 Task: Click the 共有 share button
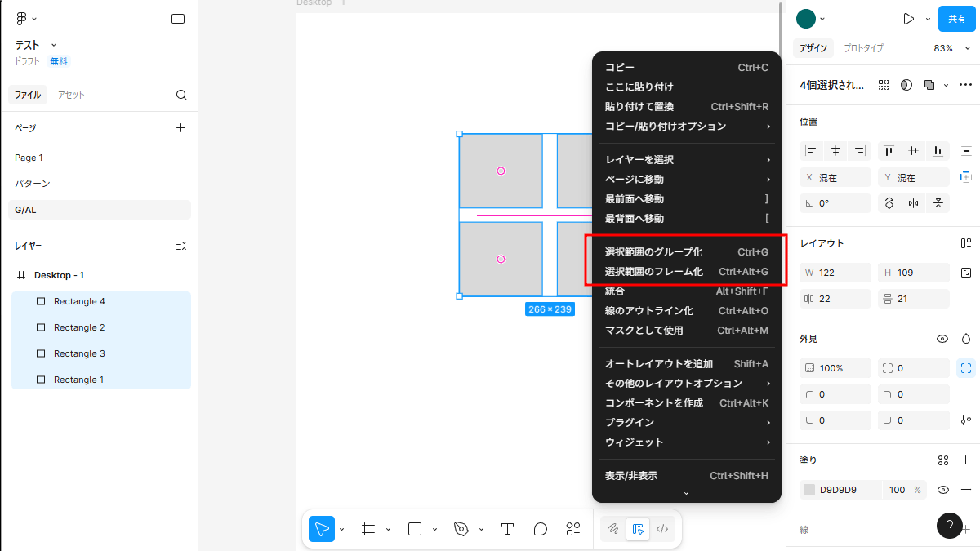[956, 19]
